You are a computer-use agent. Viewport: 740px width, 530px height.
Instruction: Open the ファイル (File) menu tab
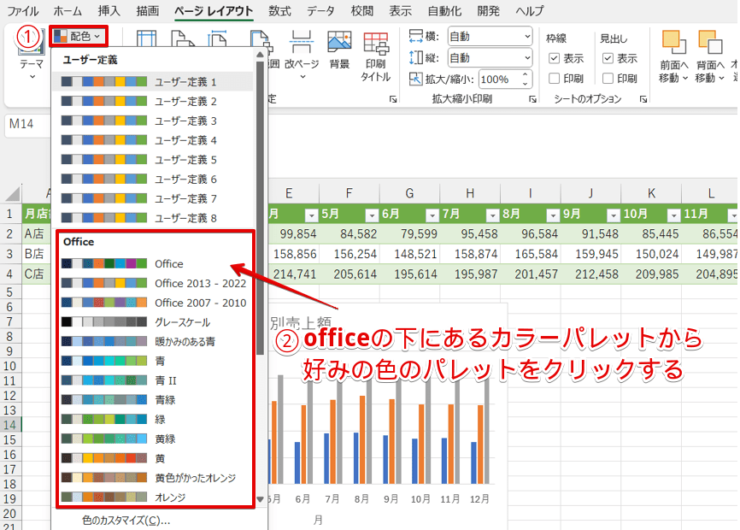click(23, 11)
